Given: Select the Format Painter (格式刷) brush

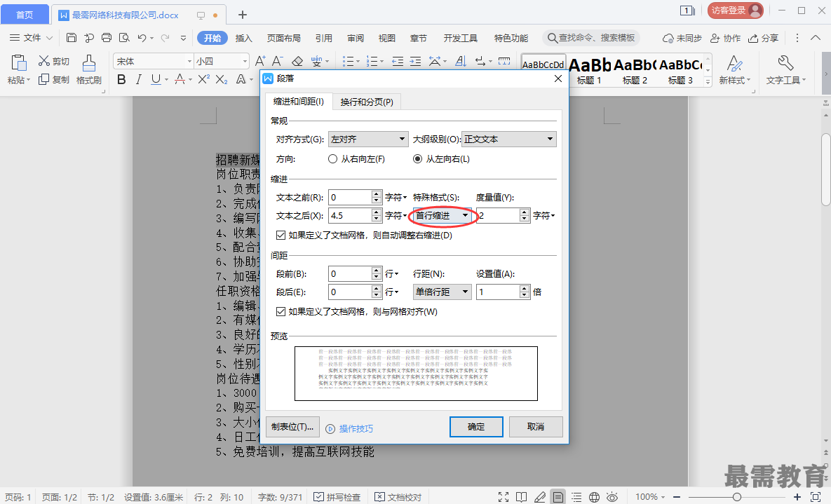Looking at the screenshot, I should (89, 63).
